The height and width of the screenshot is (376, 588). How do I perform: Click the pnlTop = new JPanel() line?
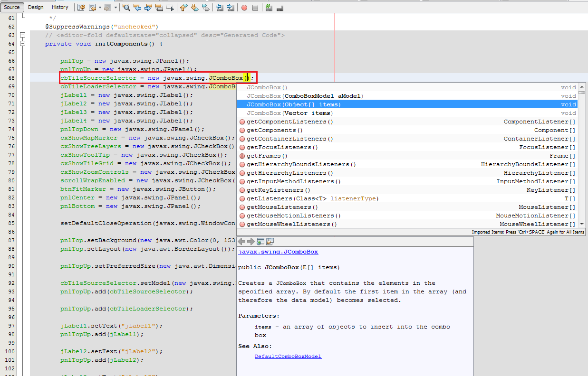tap(125, 61)
